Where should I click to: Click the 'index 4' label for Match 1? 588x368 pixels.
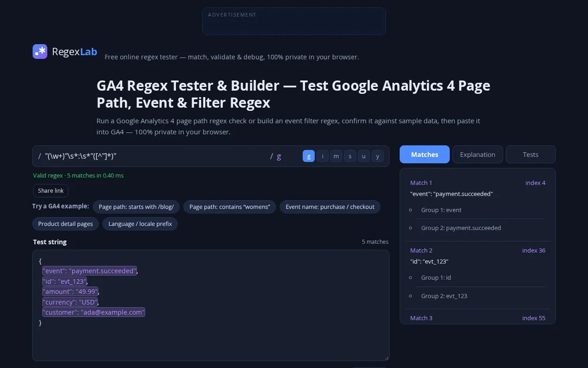tap(536, 183)
